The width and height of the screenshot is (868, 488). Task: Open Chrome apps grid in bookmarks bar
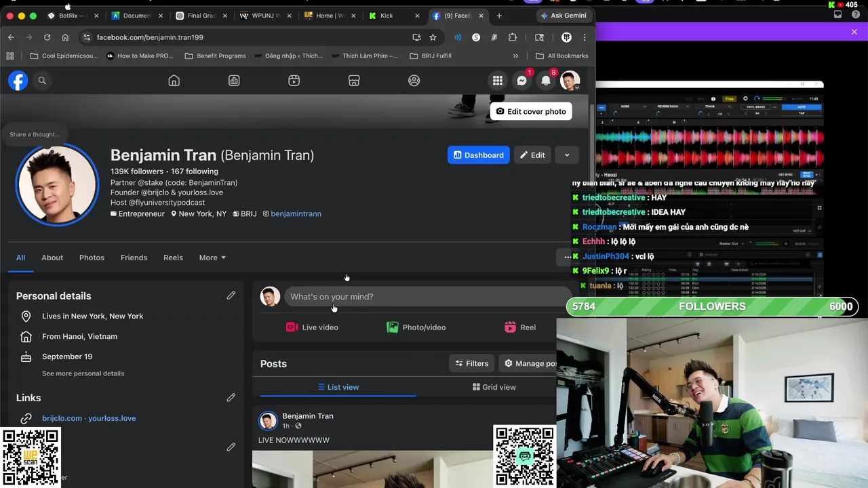click(x=10, y=56)
